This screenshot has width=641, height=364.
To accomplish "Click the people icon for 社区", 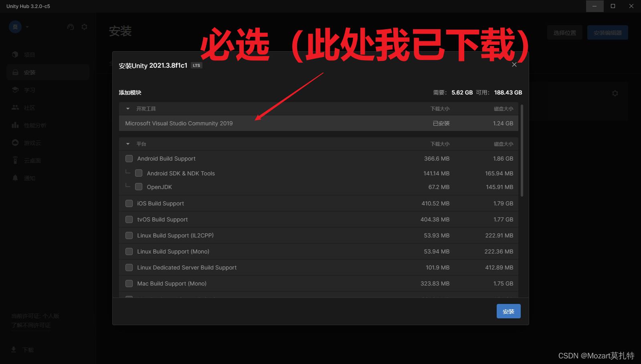I will click(15, 107).
